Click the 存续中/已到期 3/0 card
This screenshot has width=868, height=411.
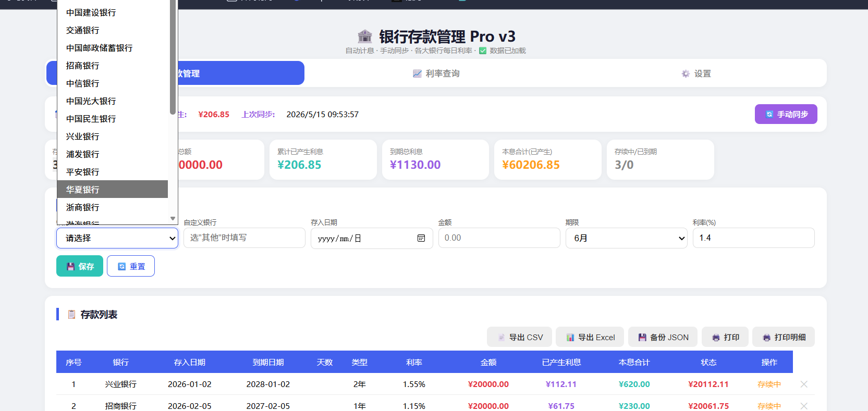[x=661, y=159]
